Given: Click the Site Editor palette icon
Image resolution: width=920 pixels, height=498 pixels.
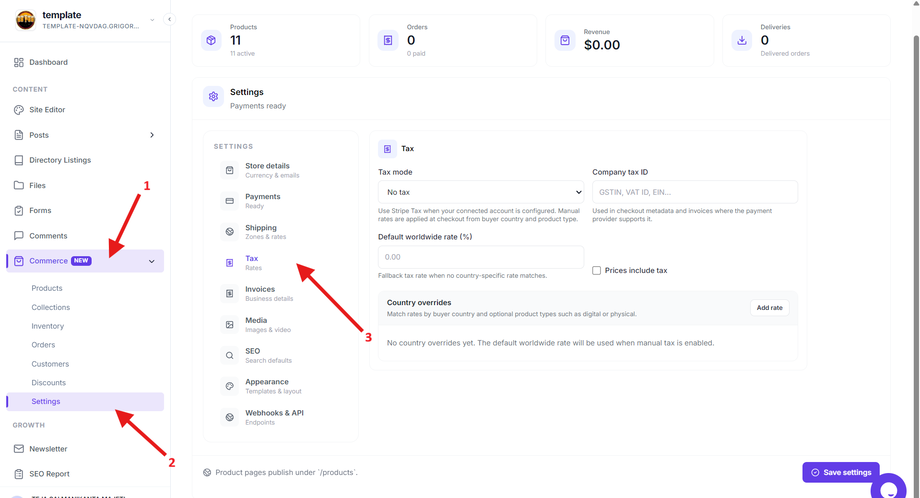Looking at the screenshot, I should pos(19,110).
